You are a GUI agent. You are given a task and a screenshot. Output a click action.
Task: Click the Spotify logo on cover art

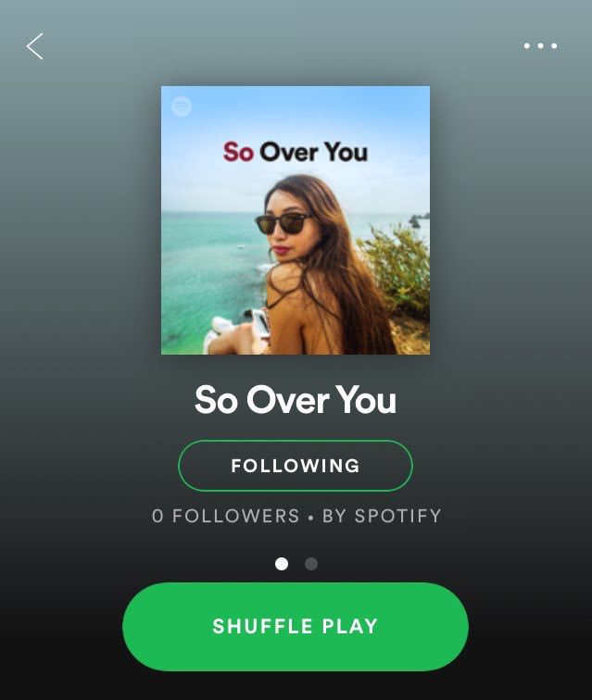pyautogui.click(x=182, y=106)
